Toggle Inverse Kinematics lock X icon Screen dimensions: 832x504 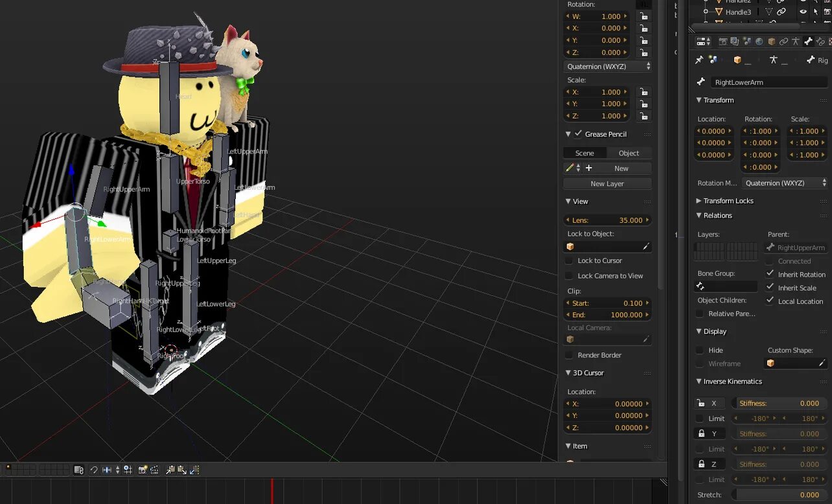point(700,403)
